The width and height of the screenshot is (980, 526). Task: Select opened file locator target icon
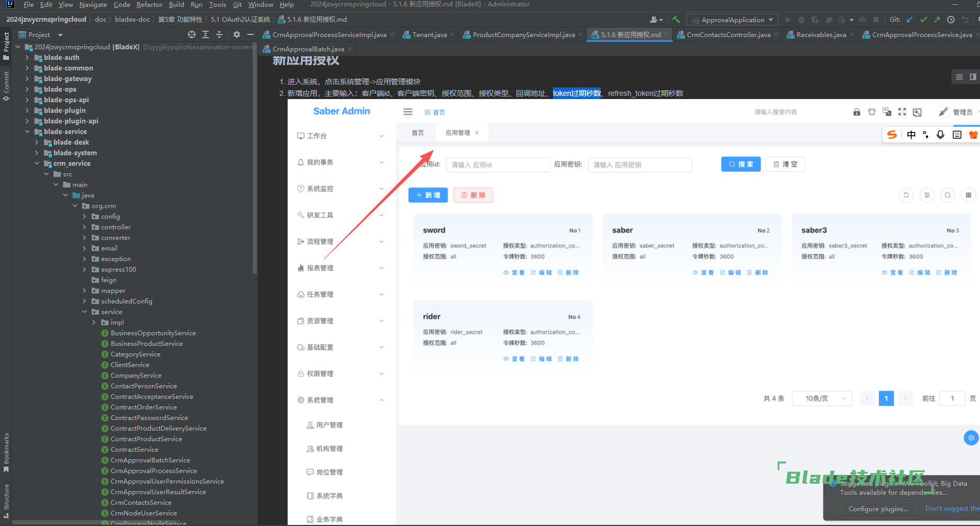(192, 34)
